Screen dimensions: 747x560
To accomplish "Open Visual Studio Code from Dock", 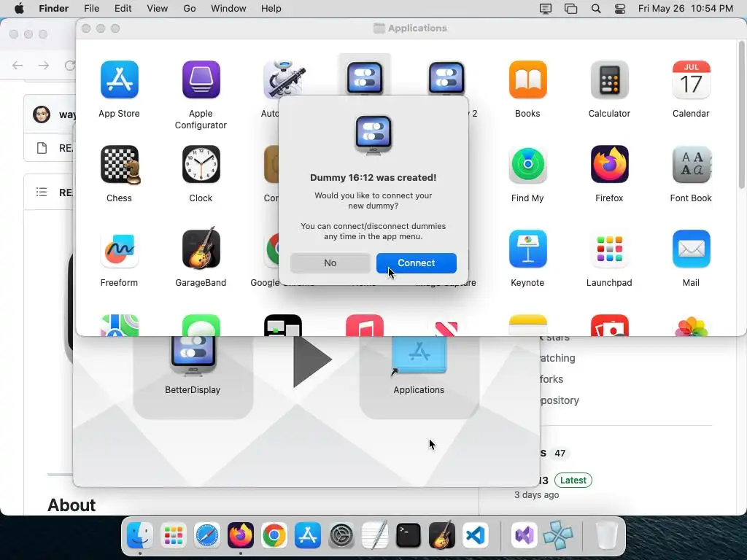I will point(476,536).
